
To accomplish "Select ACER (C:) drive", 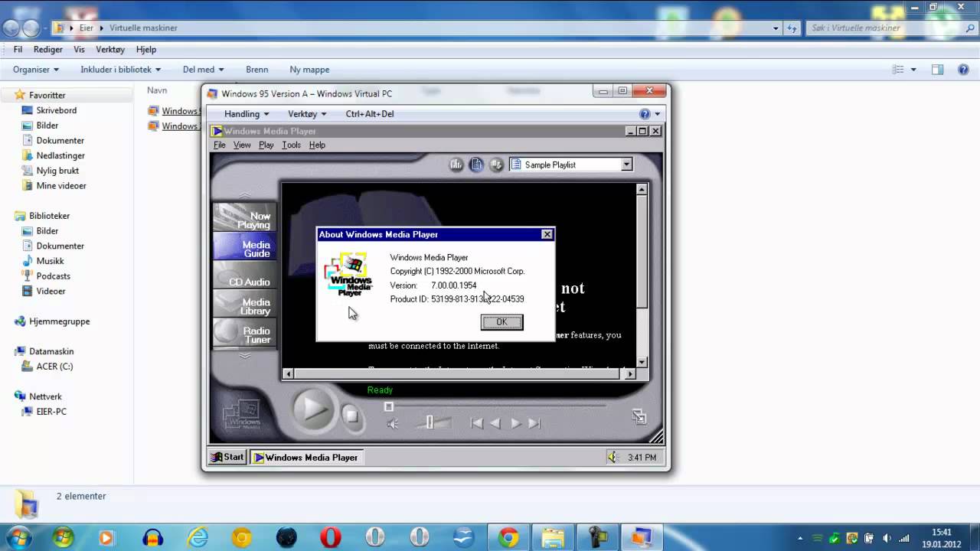I will 54,367.
